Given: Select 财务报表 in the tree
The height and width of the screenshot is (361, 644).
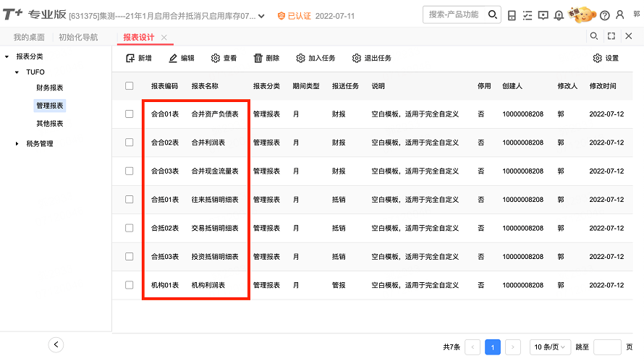Looking at the screenshot, I should (50, 88).
